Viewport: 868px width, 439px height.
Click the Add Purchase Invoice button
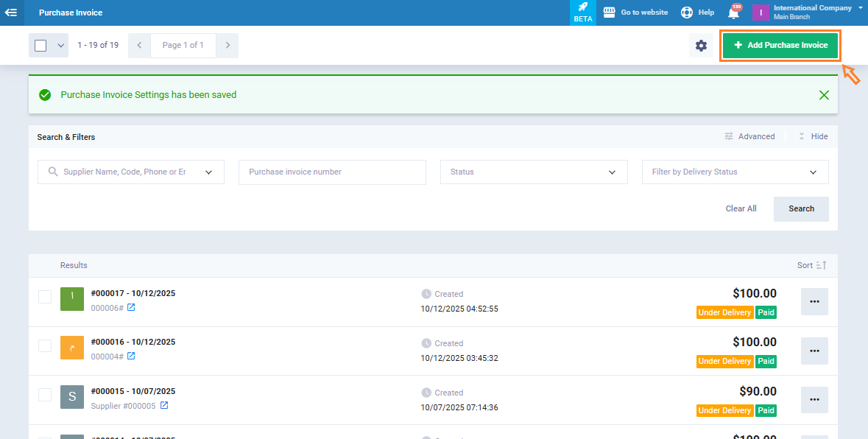coord(780,46)
